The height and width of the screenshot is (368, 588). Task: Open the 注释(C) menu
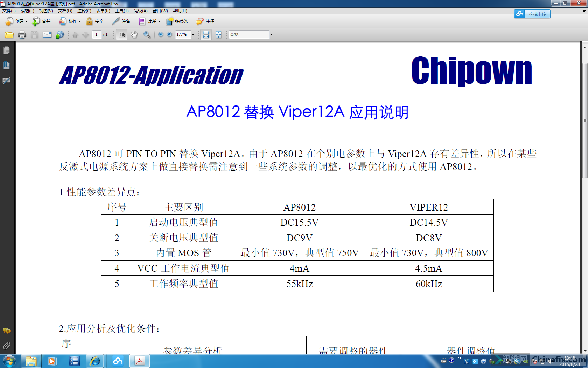pos(84,11)
